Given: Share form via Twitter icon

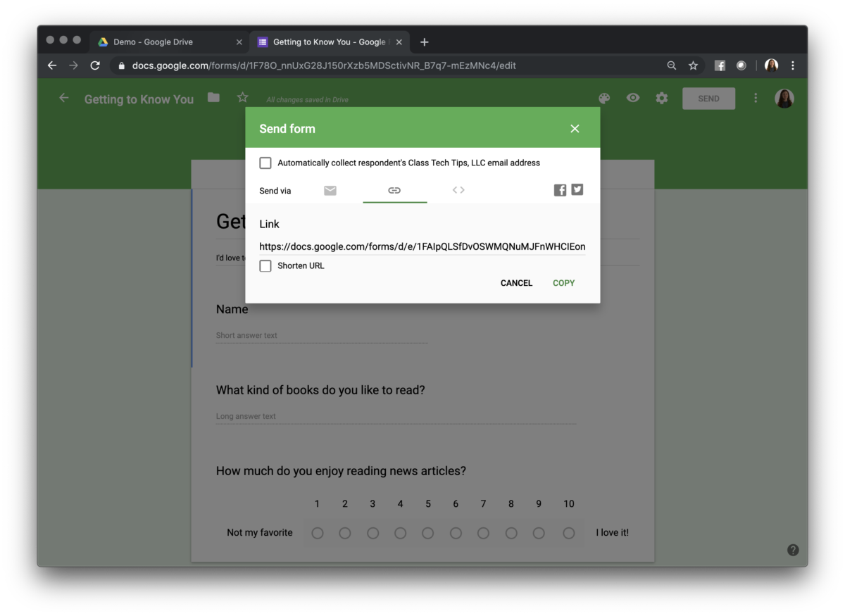Looking at the screenshot, I should (577, 189).
